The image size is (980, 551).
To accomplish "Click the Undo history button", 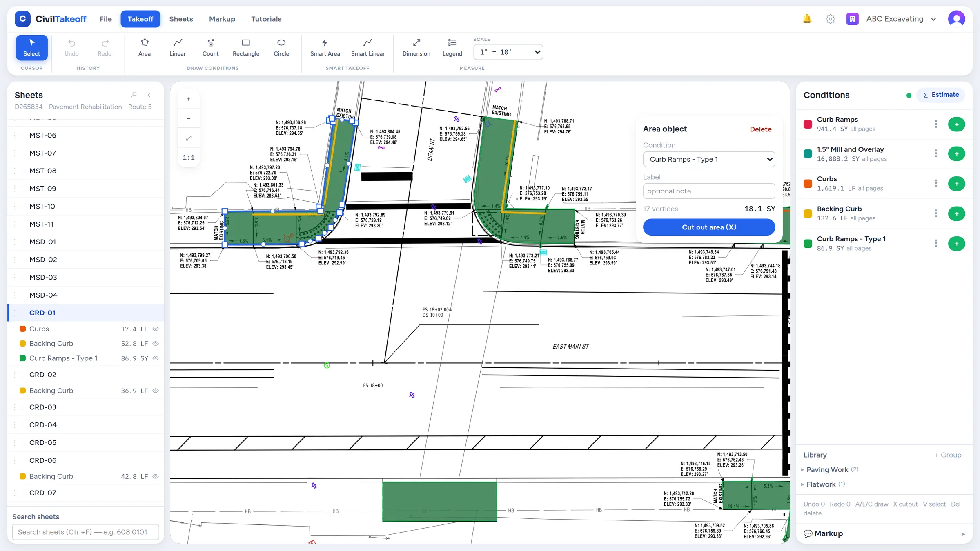I will 71,47.
